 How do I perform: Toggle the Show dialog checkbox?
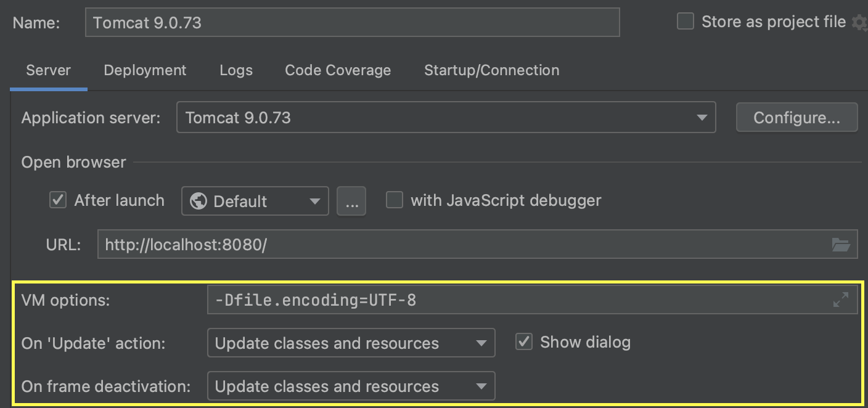(524, 342)
